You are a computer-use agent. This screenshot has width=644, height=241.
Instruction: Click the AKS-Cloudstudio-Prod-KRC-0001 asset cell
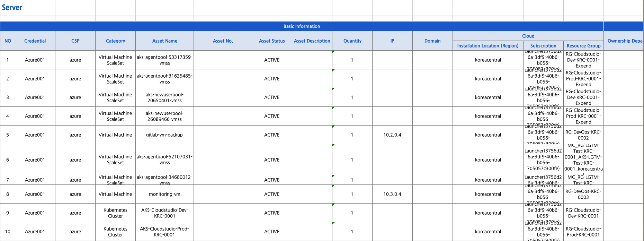tap(164, 232)
